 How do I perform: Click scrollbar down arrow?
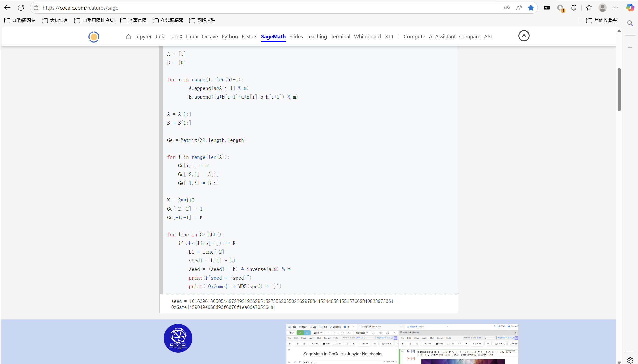619,362
